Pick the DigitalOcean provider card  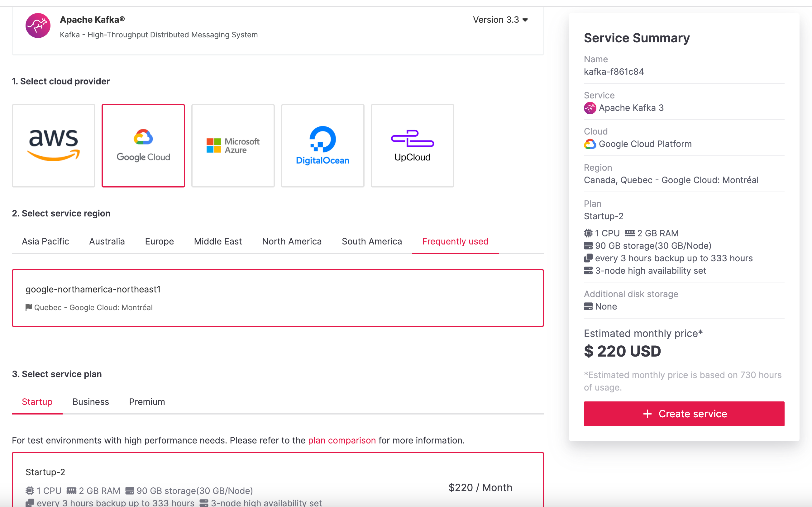[322, 145]
